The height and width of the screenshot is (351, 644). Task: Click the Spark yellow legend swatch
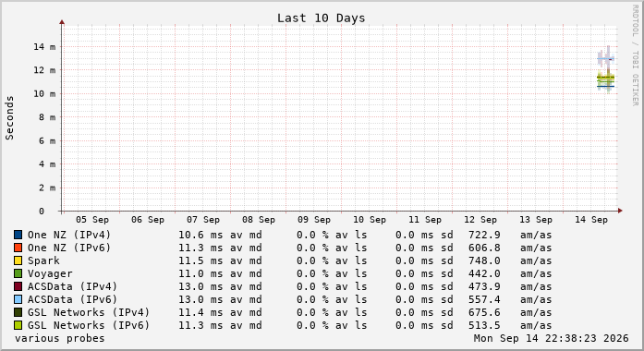pyautogui.click(x=18, y=260)
